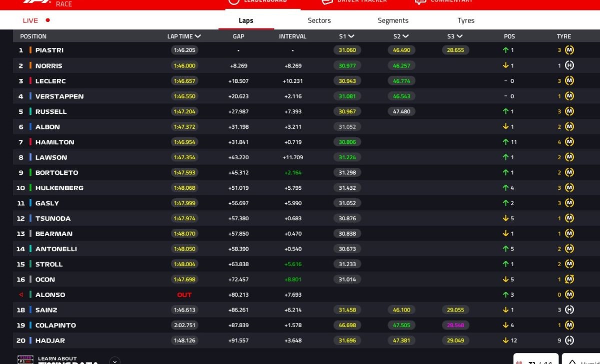
Task: Click the INTERVAL column header
Action: [x=292, y=36]
